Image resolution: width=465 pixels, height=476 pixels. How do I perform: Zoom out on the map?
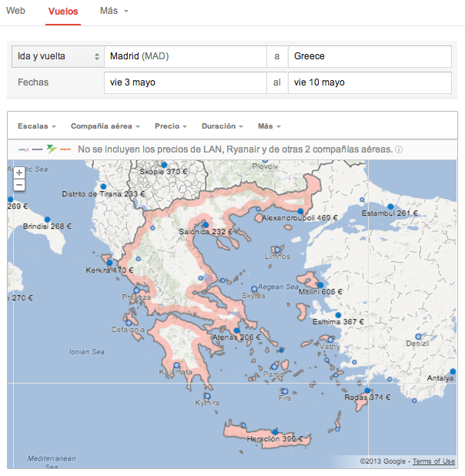[x=19, y=185]
